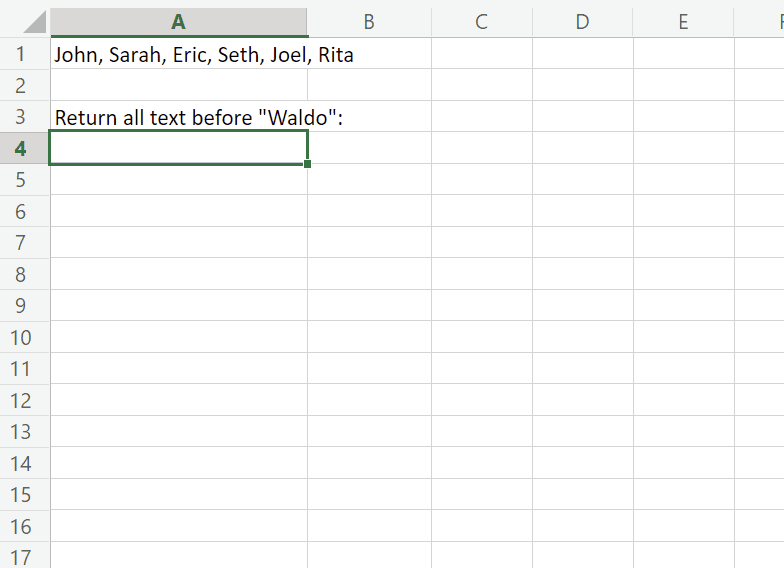Select empty cell A2

tap(178, 85)
